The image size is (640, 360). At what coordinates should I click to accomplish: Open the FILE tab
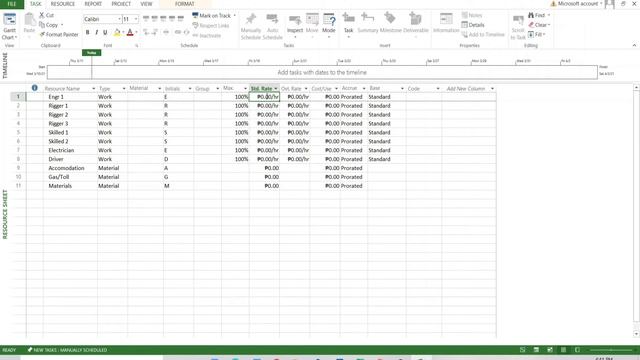(12, 4)
